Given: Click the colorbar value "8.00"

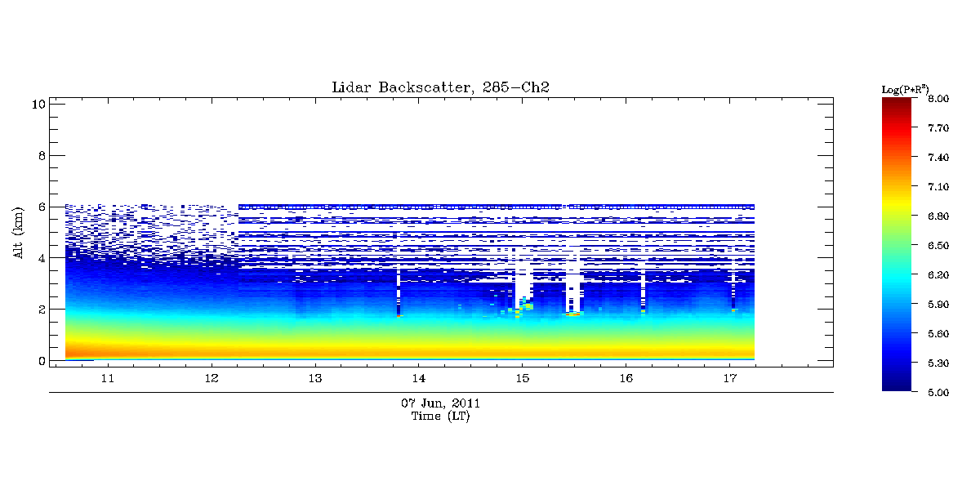Looking at the screenshot, I should tap(938, 99).
